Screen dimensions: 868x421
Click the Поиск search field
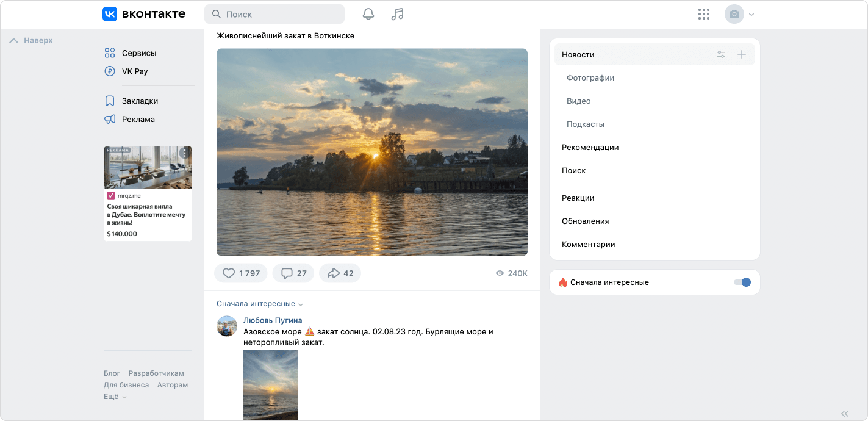274,14
